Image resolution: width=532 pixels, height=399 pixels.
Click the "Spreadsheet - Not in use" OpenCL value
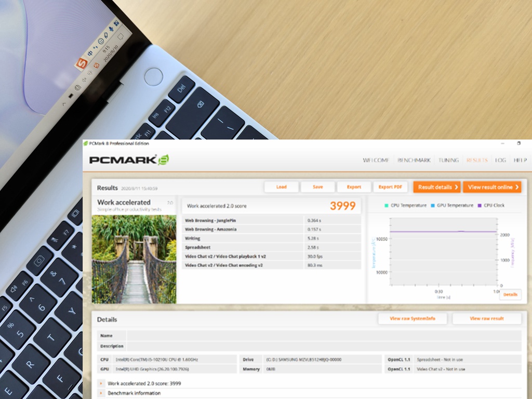(440, 360)
